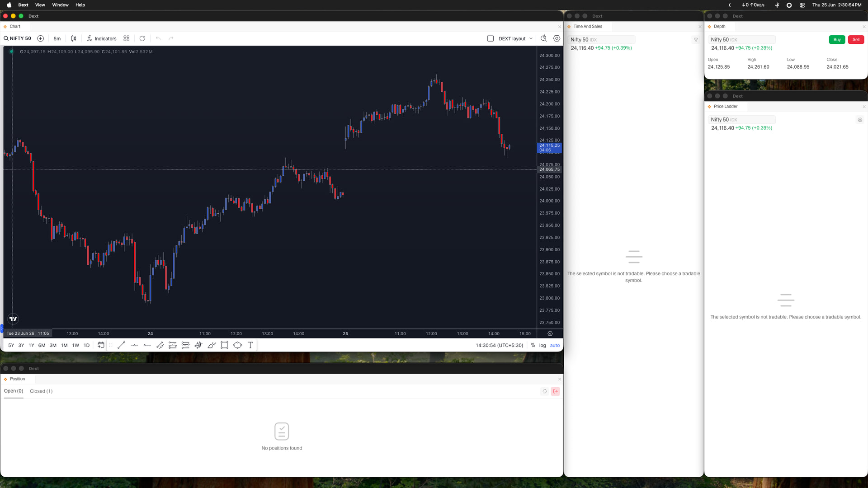The height and width of the screenshot is (488, 868).
Task: Click the TradingView logo on chart
Action: [13, 319]
